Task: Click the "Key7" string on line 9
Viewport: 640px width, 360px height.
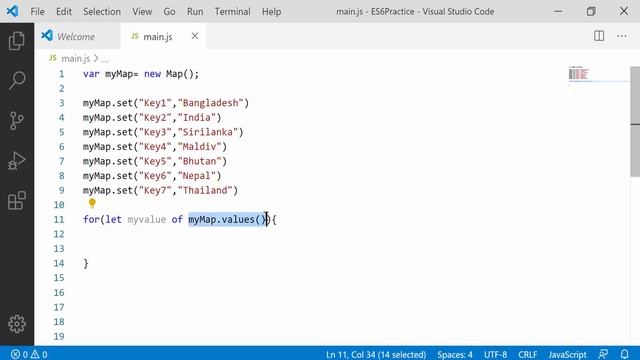Action: (x=155, y=190)
